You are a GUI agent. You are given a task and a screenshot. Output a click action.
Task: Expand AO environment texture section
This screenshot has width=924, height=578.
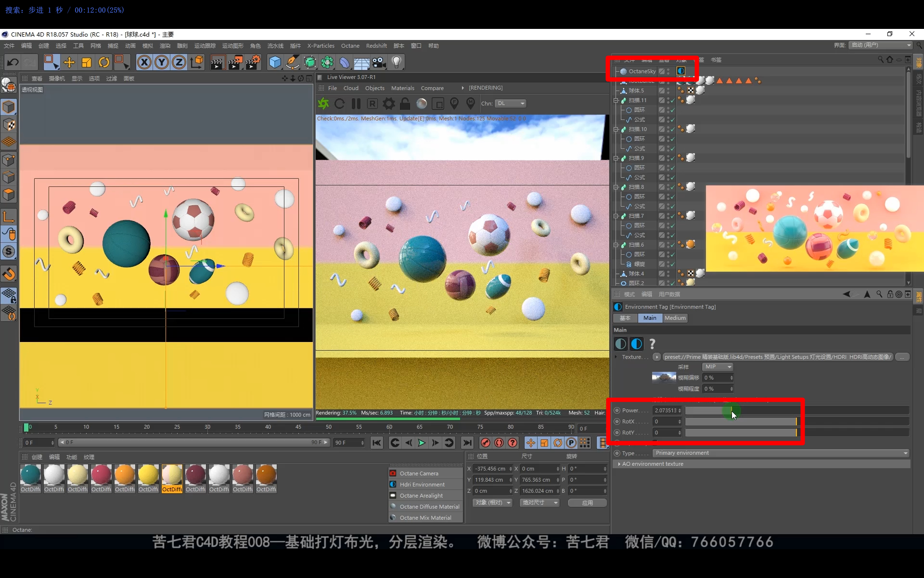click(x=619, y=464)
